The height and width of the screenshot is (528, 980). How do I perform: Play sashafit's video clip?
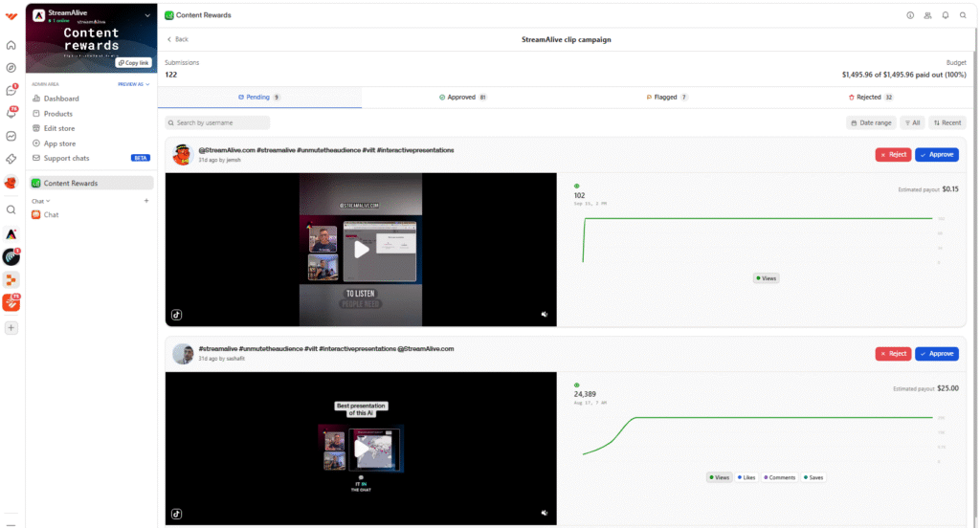(361, 449)
